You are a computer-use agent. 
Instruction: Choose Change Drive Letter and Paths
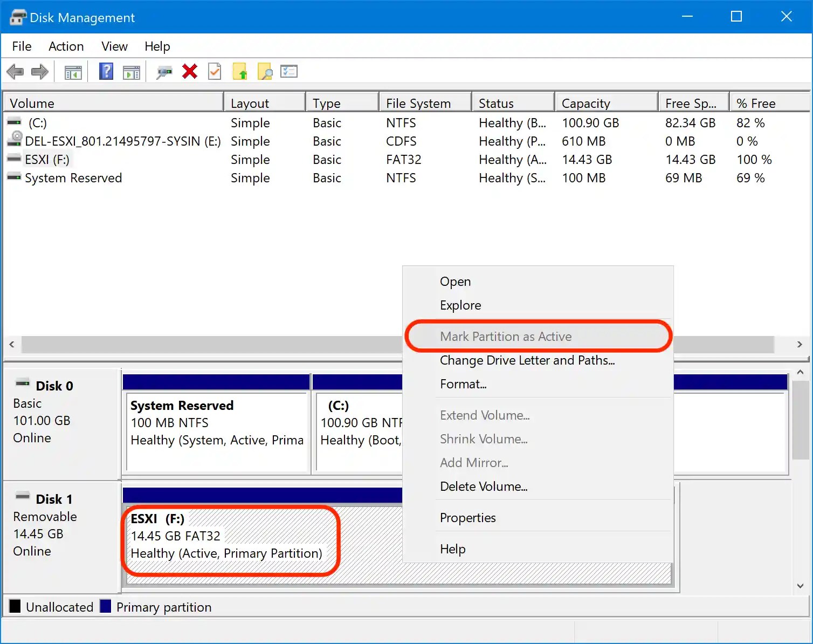[x=527, y=360]
